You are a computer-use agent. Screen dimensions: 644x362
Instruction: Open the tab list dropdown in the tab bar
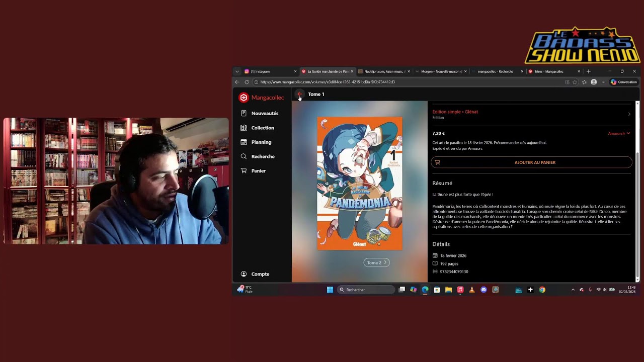pos(237,71)
